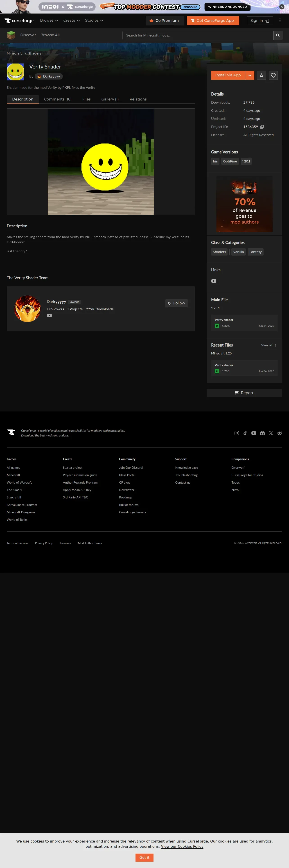Open Darkyyyyy's flame avatar in team card
Image resolution: width=289 pixels, height=868 pixels.
click(x=28, y=309)
